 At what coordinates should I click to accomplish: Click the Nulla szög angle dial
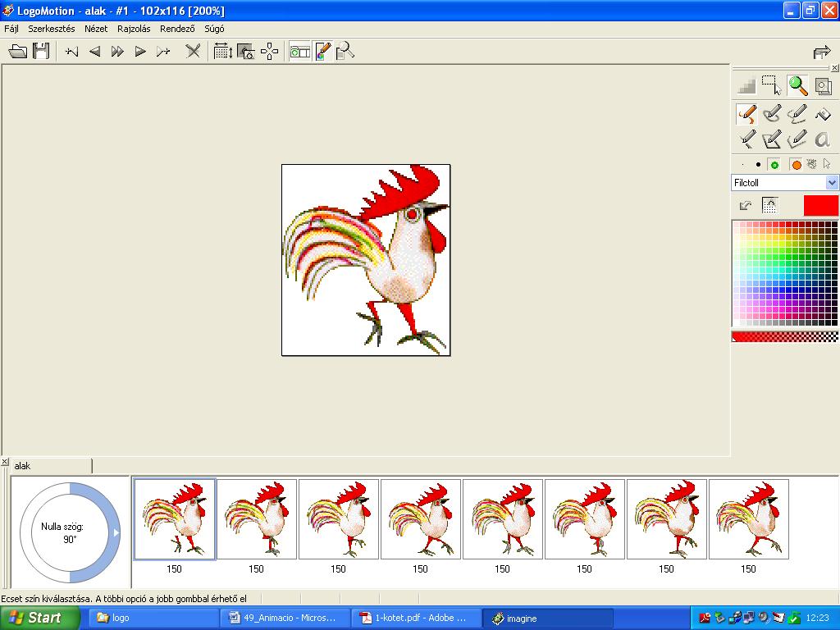pyautogui.click(x=71, y=532)
